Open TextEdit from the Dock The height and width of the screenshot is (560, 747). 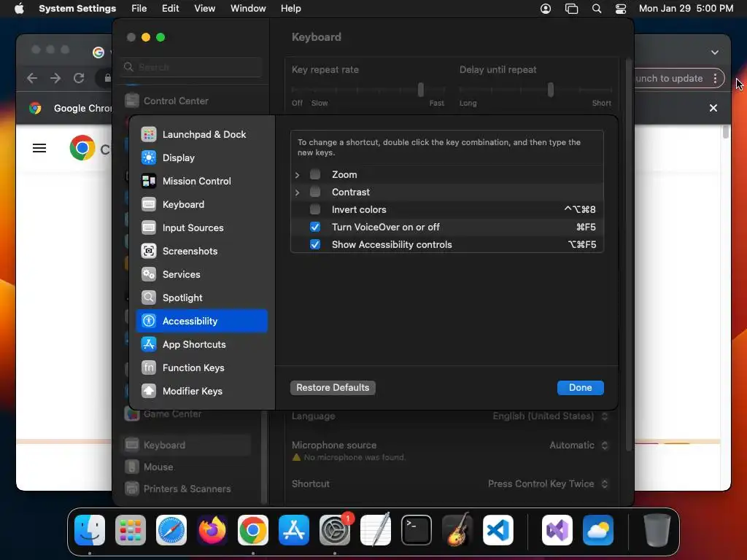[x=376, y=530]
